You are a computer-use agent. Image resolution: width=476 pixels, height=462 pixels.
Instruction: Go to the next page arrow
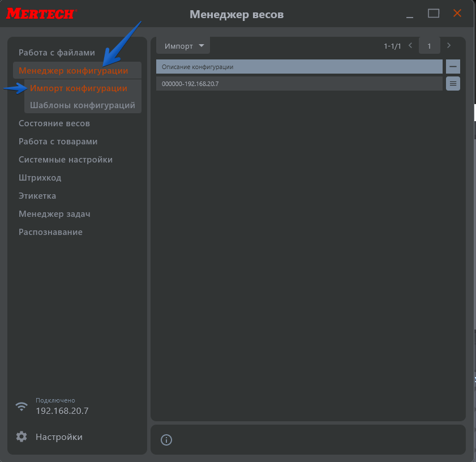pyautogui.click(x=449, y=45)
